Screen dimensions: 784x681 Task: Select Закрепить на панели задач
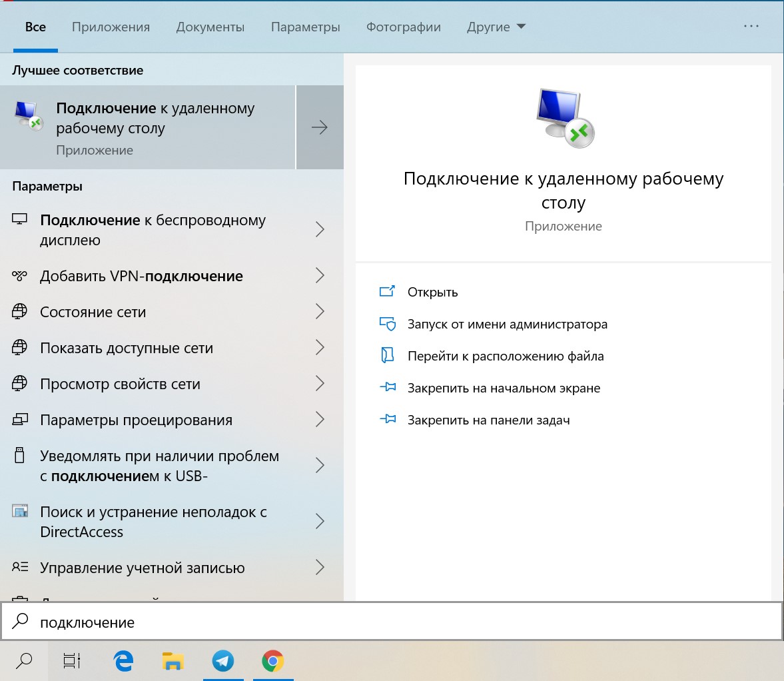click(488, 420)
